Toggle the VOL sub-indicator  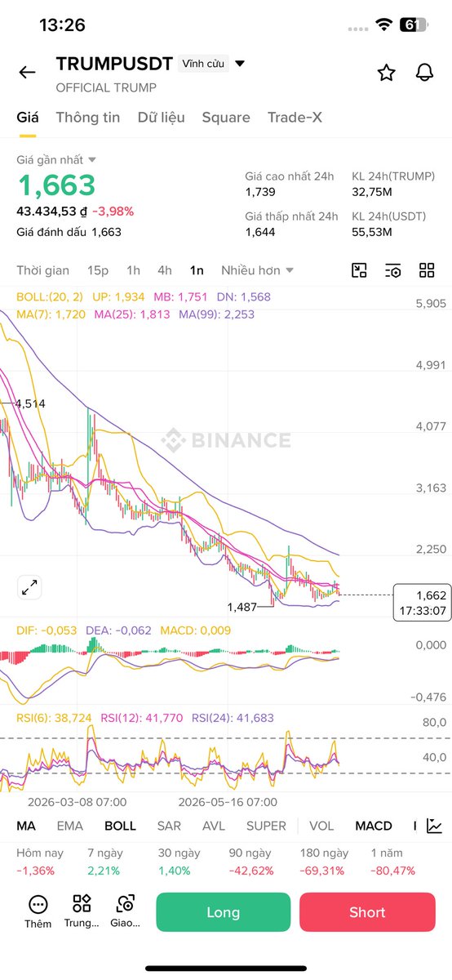click(321, 826)
